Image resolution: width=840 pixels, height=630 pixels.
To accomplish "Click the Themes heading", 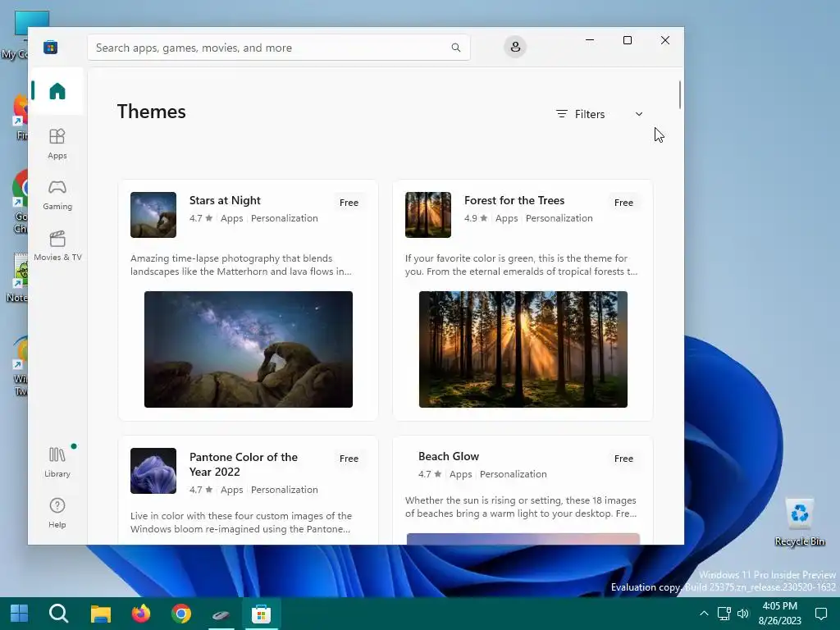I will tap(151, 112).
